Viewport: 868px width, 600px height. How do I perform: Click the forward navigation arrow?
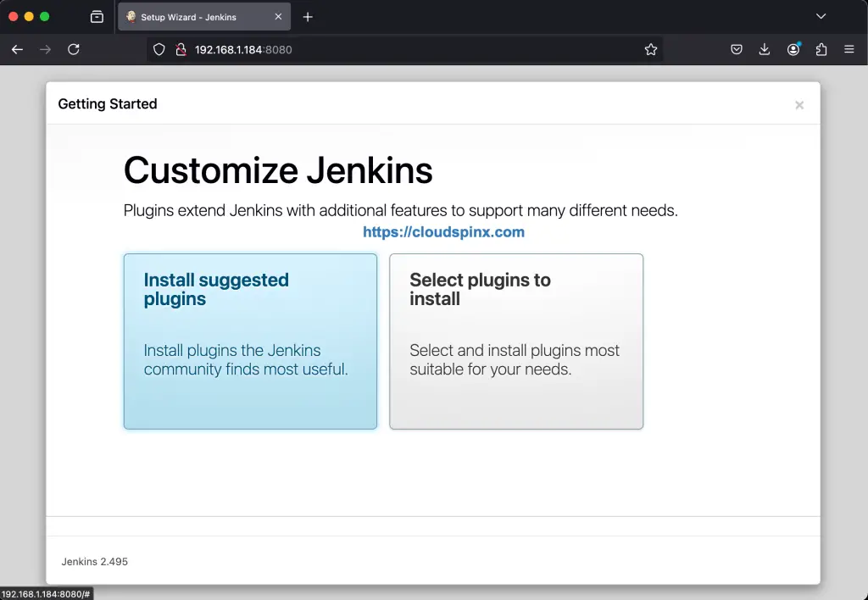pos(45,49)
